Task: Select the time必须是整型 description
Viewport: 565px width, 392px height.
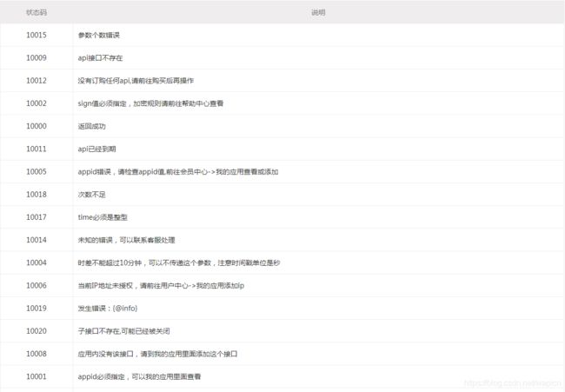Action: coord(103,217)
